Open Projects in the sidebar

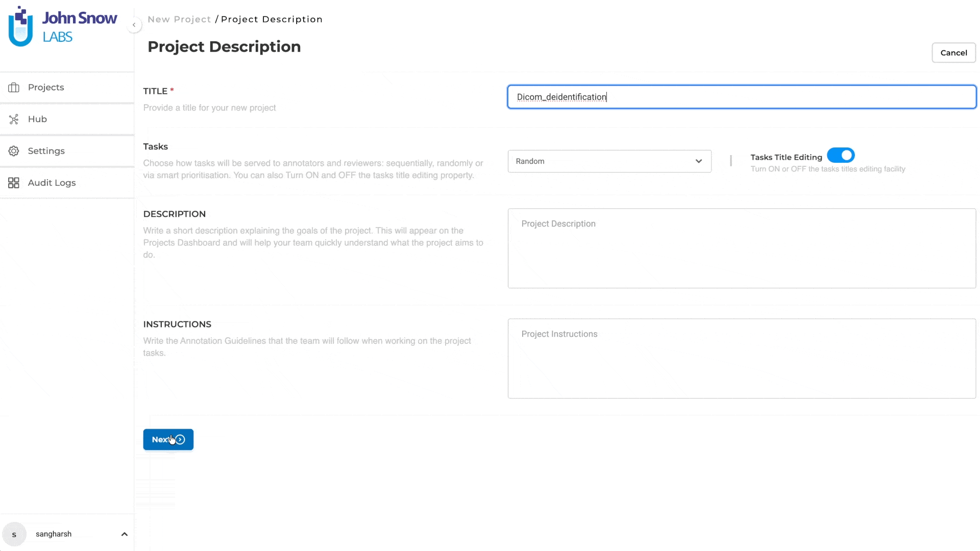(x=67, y=87)
